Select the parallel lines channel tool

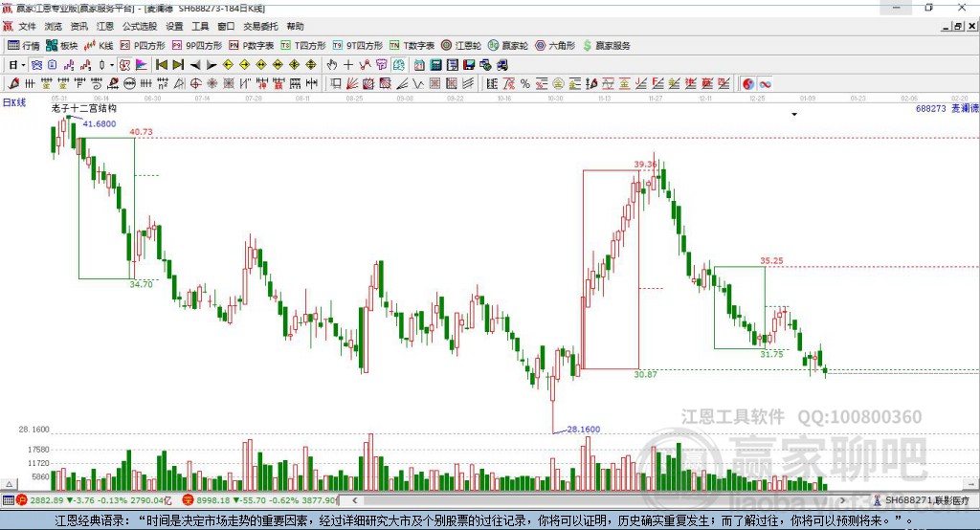[x=467, y=84]
